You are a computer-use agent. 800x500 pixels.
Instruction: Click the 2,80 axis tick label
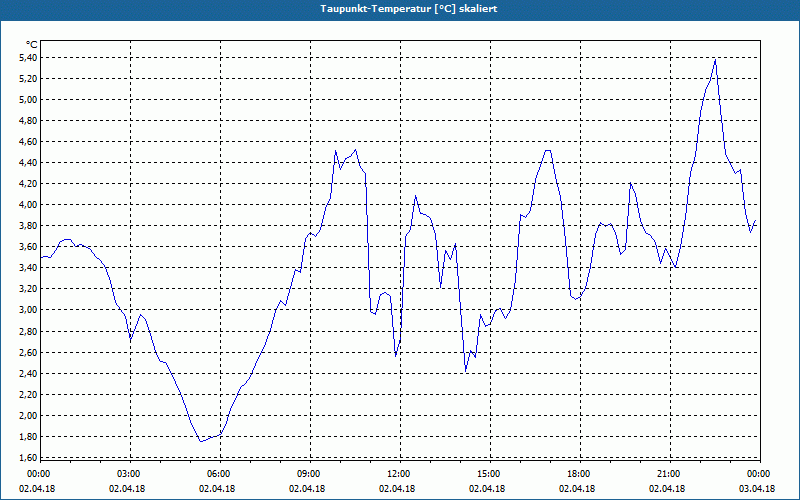pos(29,331)
